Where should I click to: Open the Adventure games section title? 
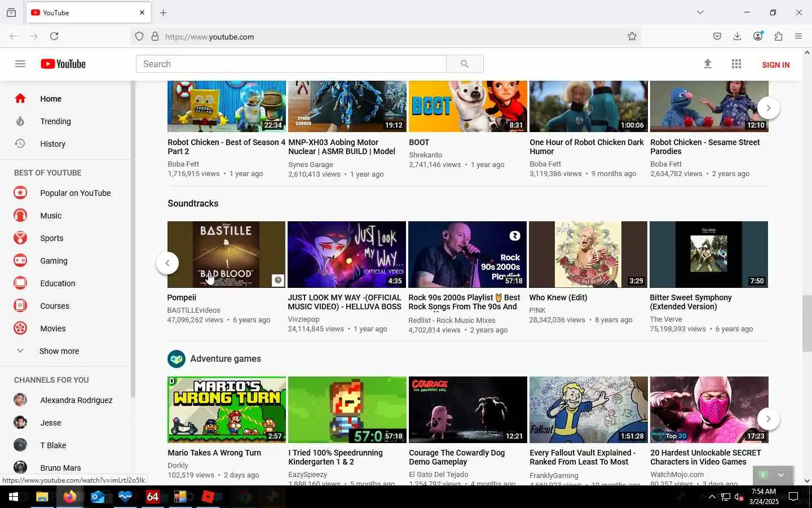pos(226,358)
